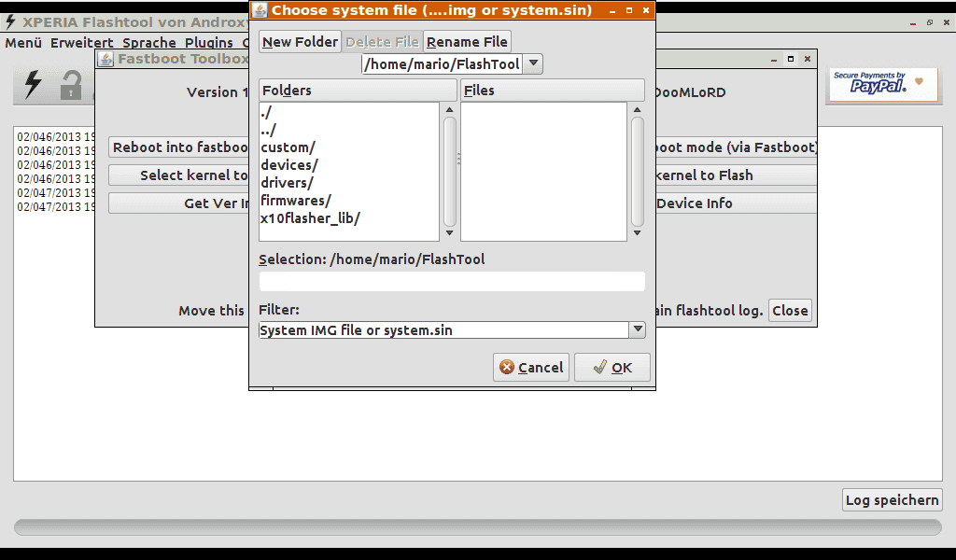
Task: Open the Erweitert menu
Action: coord(82,43)
